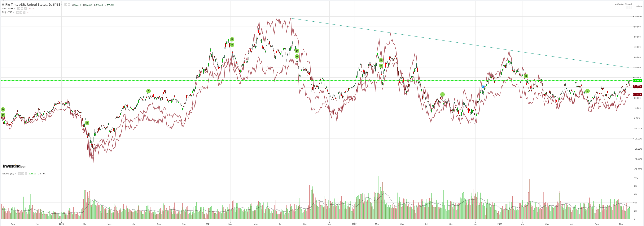Remove the Volume (20) indicator

[x=26, y=173]
